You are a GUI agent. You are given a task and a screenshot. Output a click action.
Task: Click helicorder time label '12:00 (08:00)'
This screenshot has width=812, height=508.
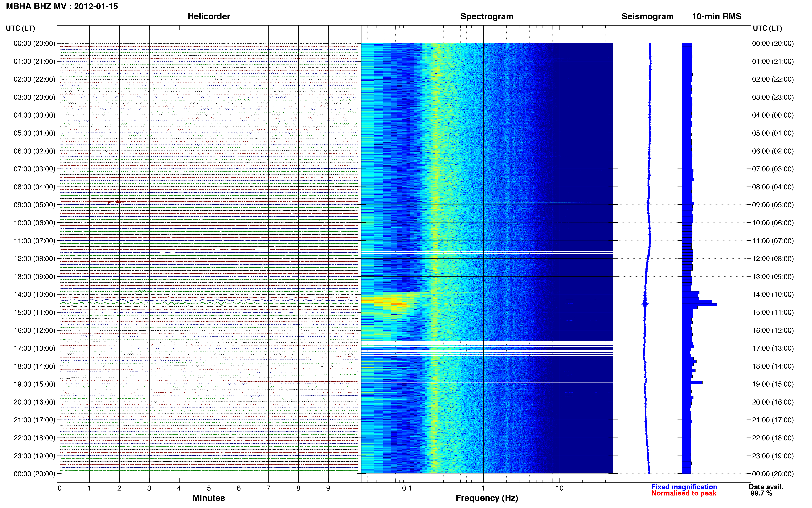click(34, 259)
